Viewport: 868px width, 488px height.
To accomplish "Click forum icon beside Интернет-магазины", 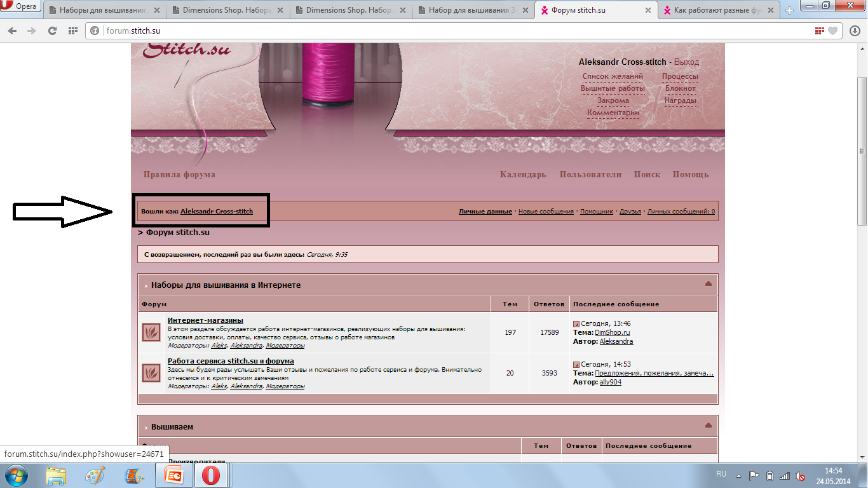I will 151,332.
